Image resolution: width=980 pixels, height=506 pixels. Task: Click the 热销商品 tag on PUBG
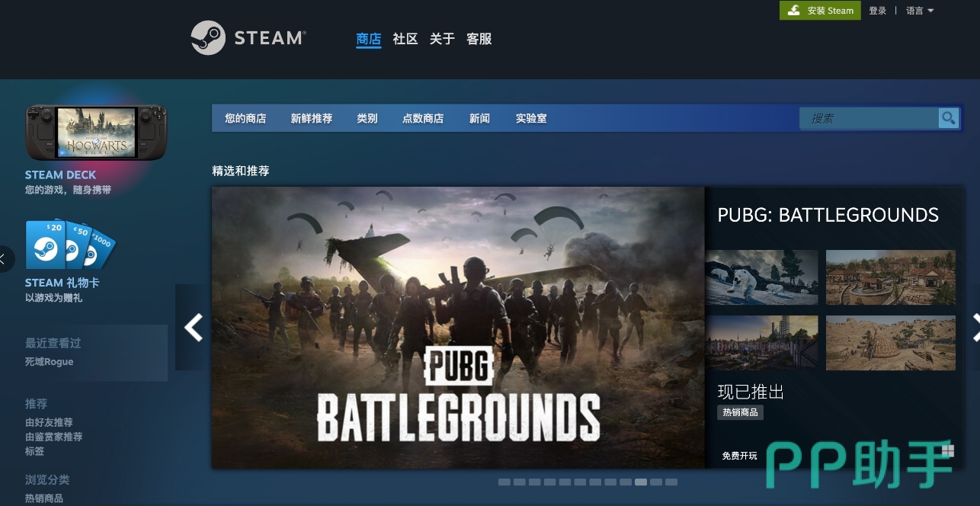click(740, 412)
